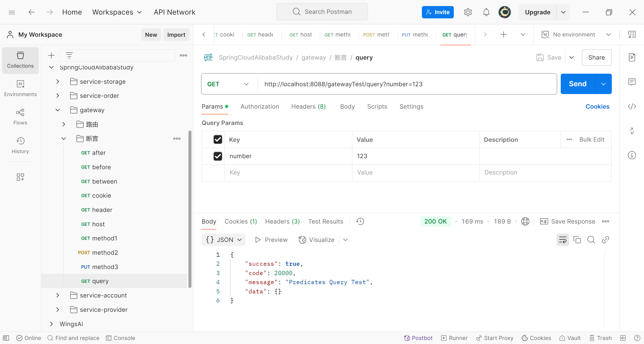Open Runner in status bar
Viewport: 644px width, 344px height.
pyautogui.click(x=454, y=338)
